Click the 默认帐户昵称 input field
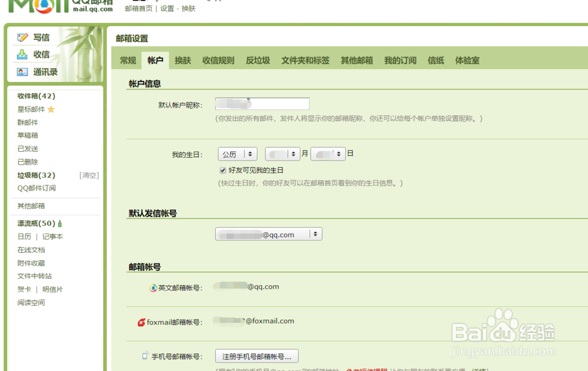 (262, 103)
